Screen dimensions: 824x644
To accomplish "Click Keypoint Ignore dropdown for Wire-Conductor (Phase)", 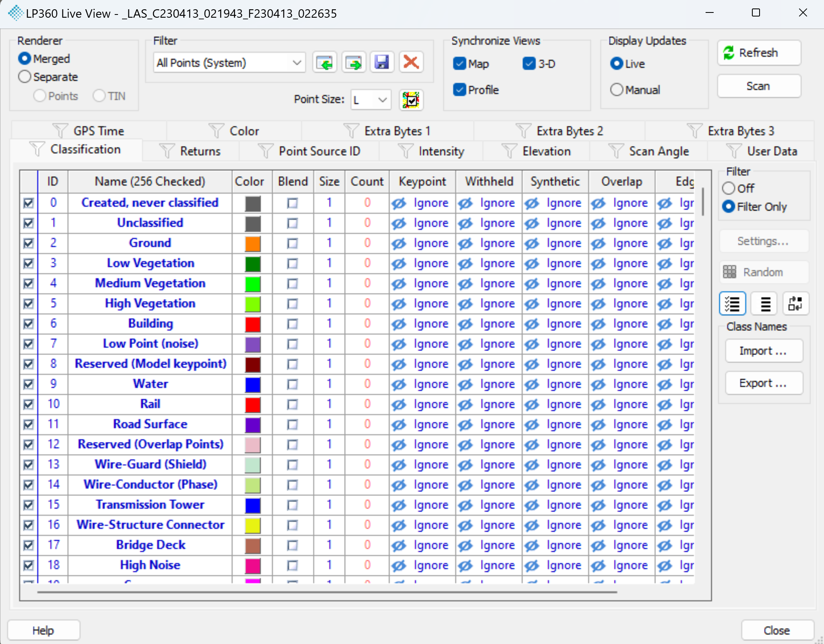I will point(422,485).
